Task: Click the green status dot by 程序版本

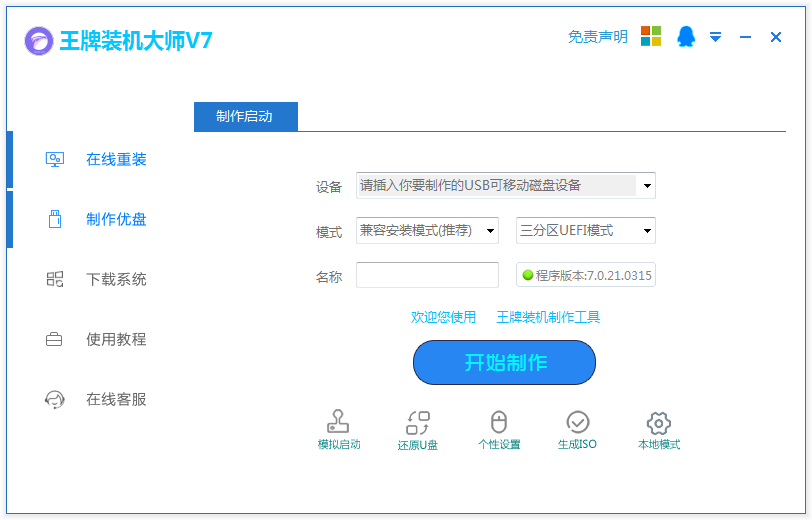Action: pyautogui.click(x=528, y=275)
